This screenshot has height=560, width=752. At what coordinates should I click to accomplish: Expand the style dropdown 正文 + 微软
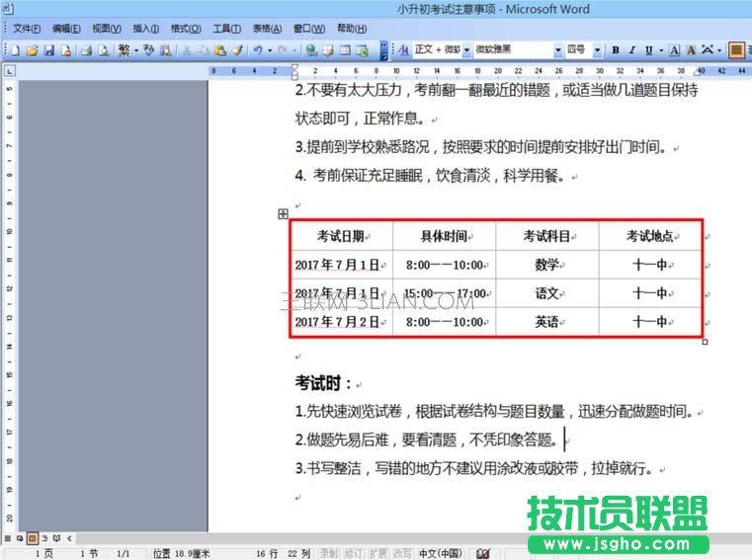466,49
